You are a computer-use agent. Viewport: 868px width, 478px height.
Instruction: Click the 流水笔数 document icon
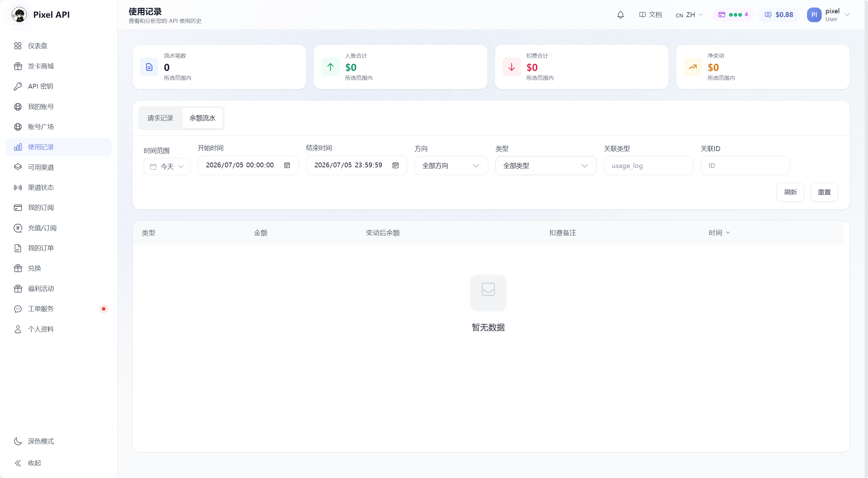(x=149, y=67)
